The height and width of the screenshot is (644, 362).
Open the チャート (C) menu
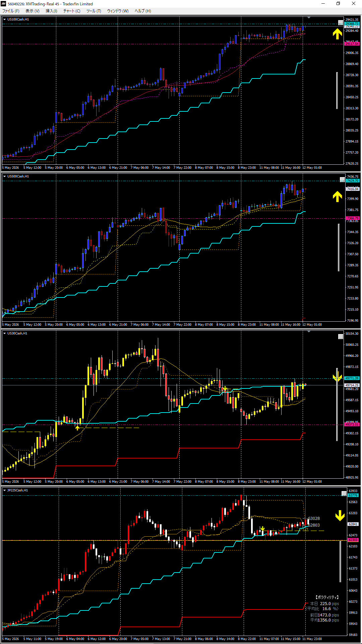pos(72,11)
